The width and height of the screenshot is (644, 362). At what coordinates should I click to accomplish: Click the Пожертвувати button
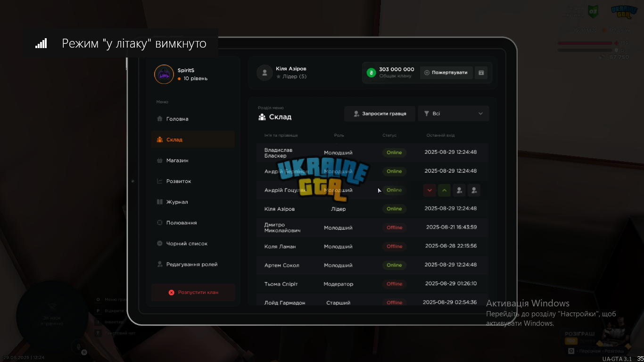[446, 73]
